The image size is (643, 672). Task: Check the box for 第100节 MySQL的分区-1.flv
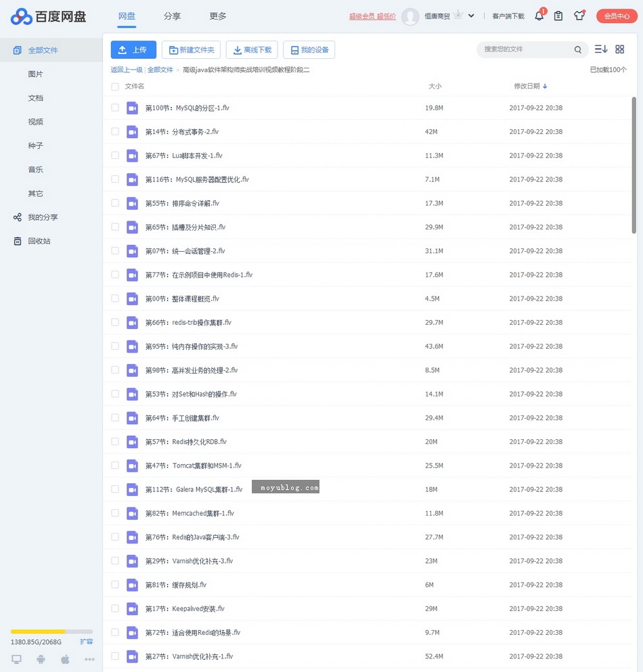click(x=115, y=108)
